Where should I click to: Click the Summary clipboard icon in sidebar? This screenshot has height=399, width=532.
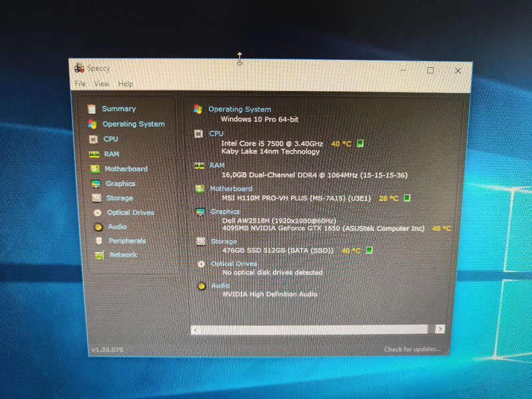point(91,109)
